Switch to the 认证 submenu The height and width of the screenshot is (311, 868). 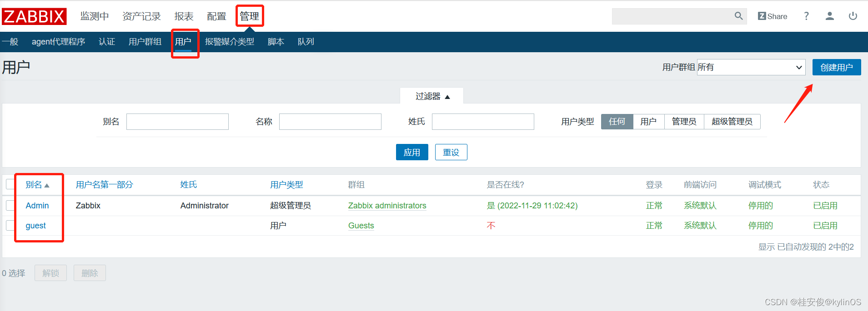click(x=107, y=42)
